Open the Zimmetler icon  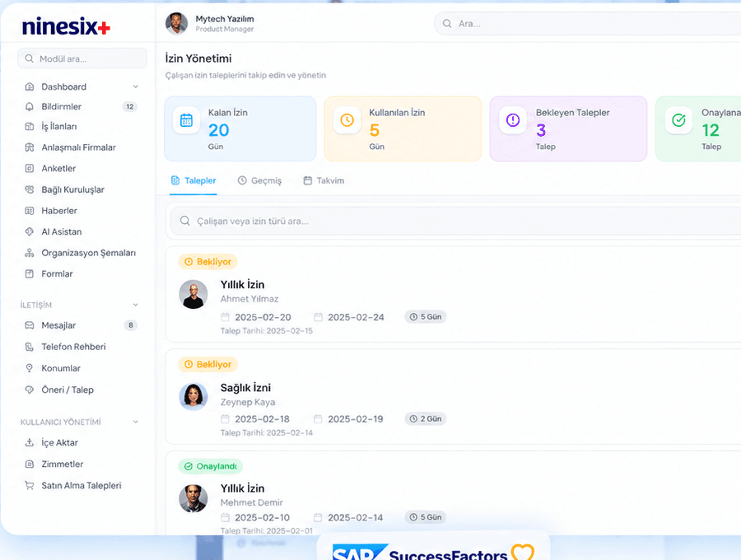(x=30, y=464)
